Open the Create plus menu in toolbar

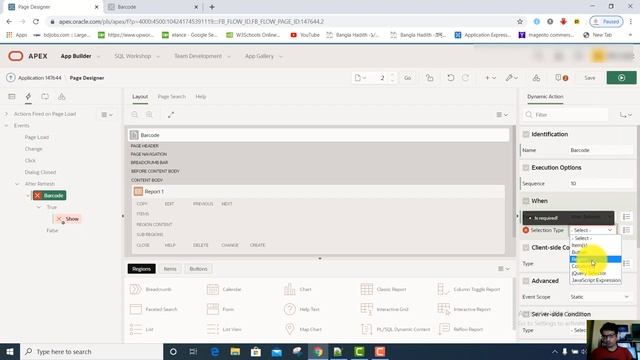tap(490, 78)
